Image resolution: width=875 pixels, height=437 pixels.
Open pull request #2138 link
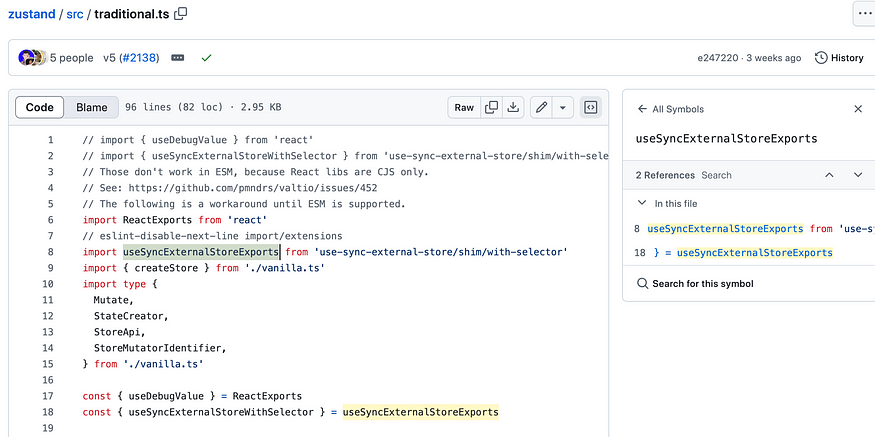coord(140,57)
